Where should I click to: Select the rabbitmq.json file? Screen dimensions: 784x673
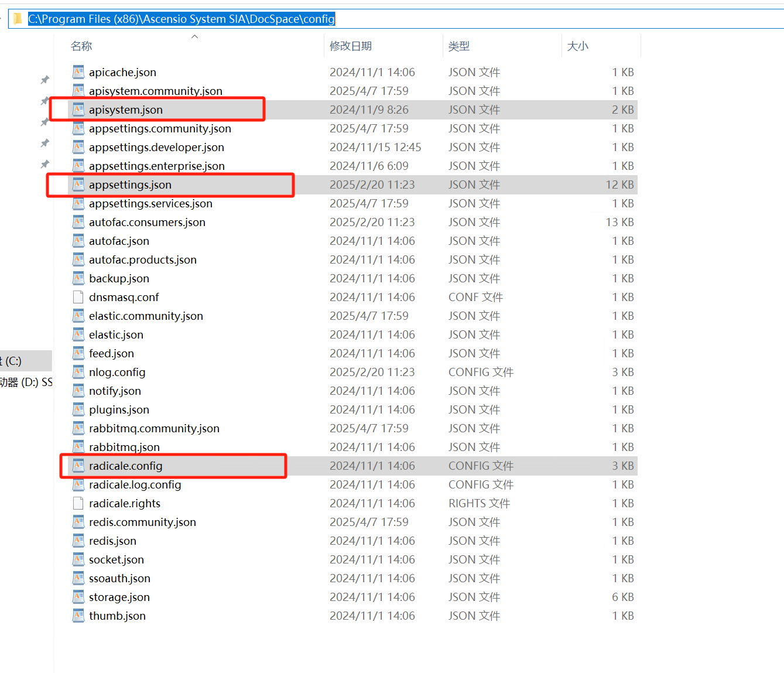coord(124,447)
